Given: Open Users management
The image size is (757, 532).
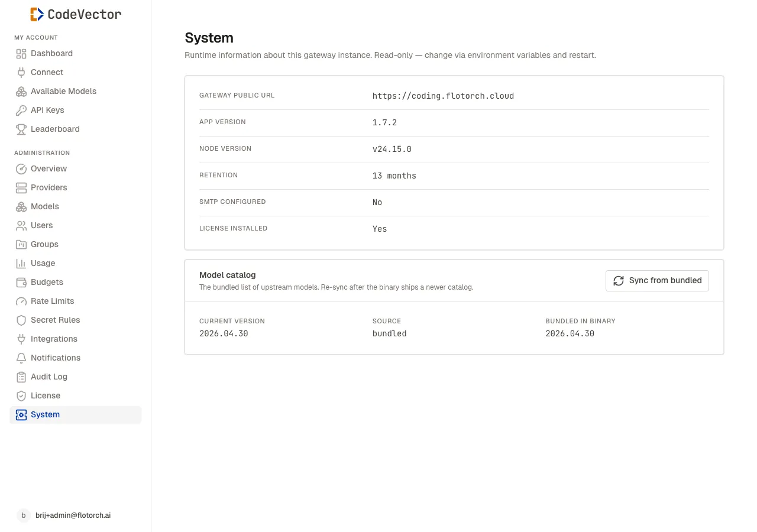Looking at the screenshot, I should [x=75, y=226].
